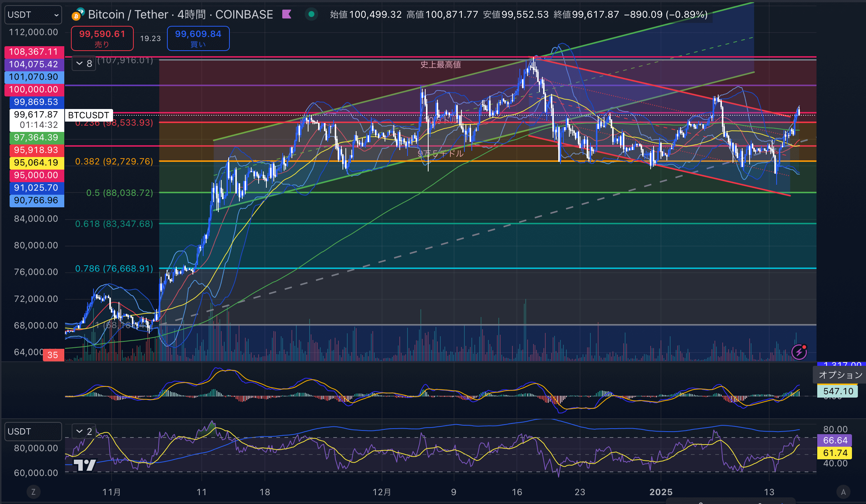The height and width of the screenshot is (504, 866).
Task: Click the TradingView logo watermark button
Action: point(85,465)
